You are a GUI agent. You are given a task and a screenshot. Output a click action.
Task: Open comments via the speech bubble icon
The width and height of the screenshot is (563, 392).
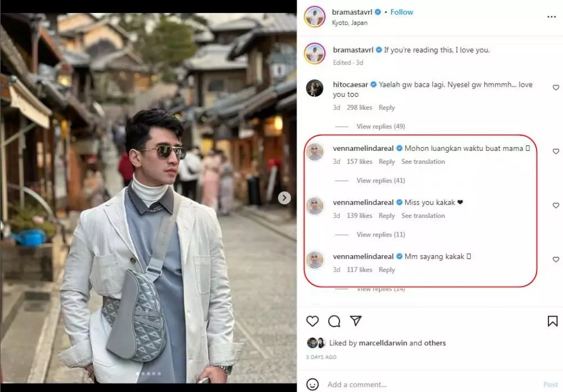pos(334,320)
